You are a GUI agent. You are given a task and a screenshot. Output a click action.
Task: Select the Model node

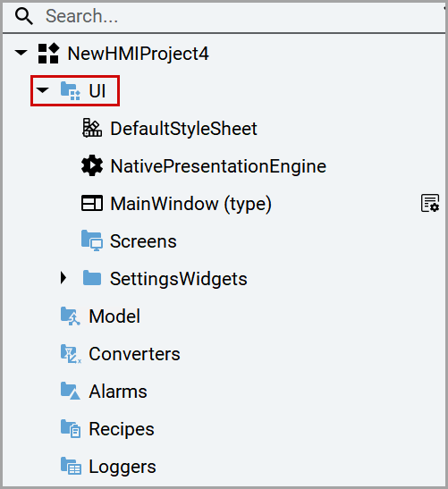point(114,316)
